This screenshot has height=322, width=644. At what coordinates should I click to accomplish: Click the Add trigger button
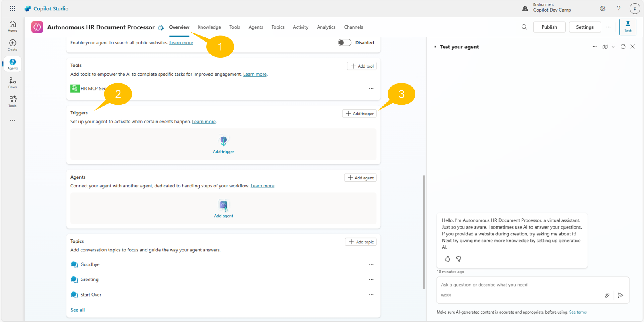pyautogui.click(x=359, y=114)
